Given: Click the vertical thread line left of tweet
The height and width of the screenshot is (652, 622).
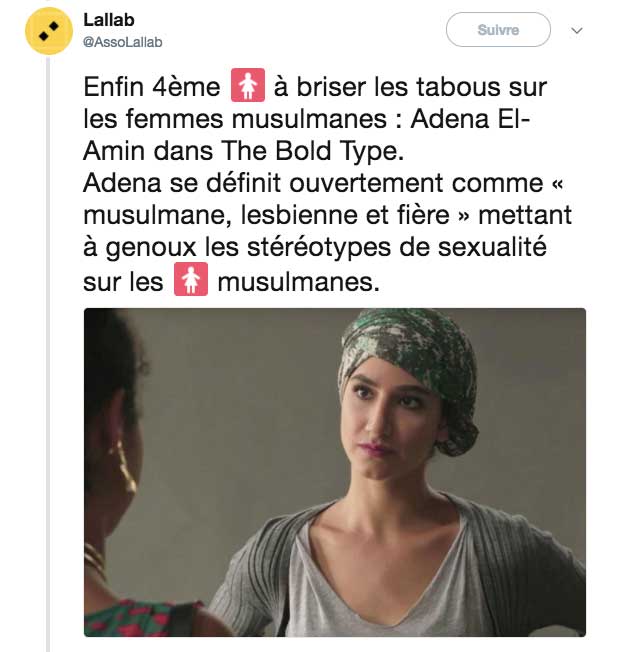Looking at the screenshot, I should [x=48, y=350].
